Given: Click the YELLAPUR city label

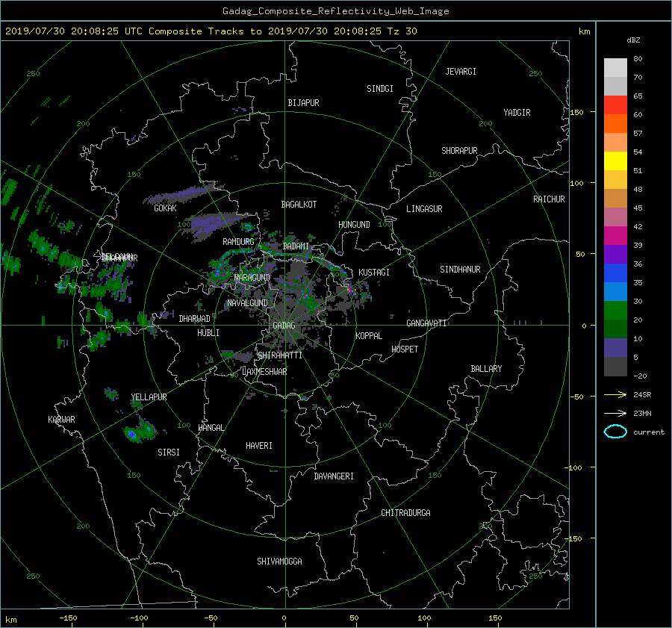Looking at the screenshot, I should click(x=149, y=397).
